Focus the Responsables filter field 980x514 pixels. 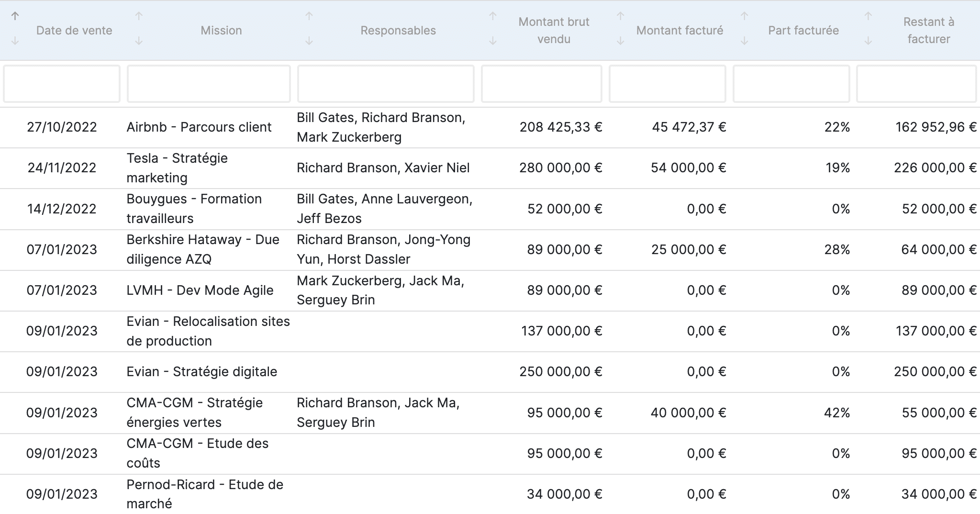click(x=386, y=84)
